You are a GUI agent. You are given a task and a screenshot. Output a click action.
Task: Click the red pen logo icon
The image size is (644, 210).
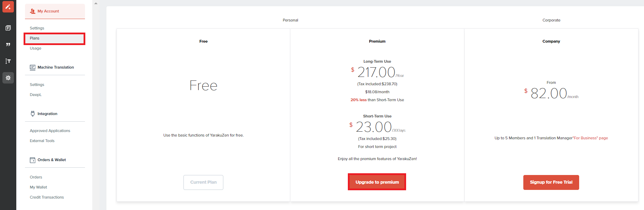click(8, 7)
